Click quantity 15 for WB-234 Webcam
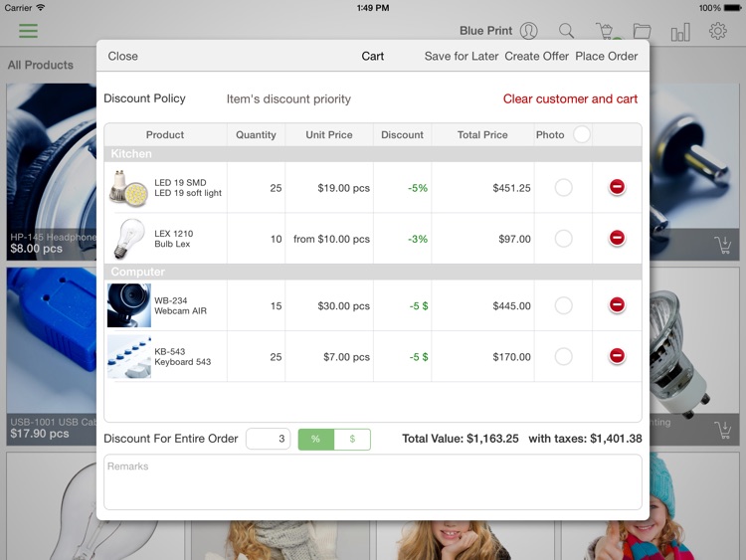The height and width of the screenshot is (560, 746). coord(276,306)
